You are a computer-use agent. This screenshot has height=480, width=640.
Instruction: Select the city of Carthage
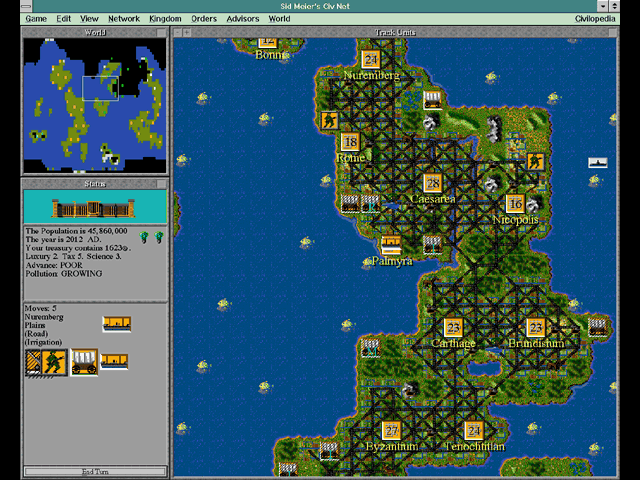point(453,327)
